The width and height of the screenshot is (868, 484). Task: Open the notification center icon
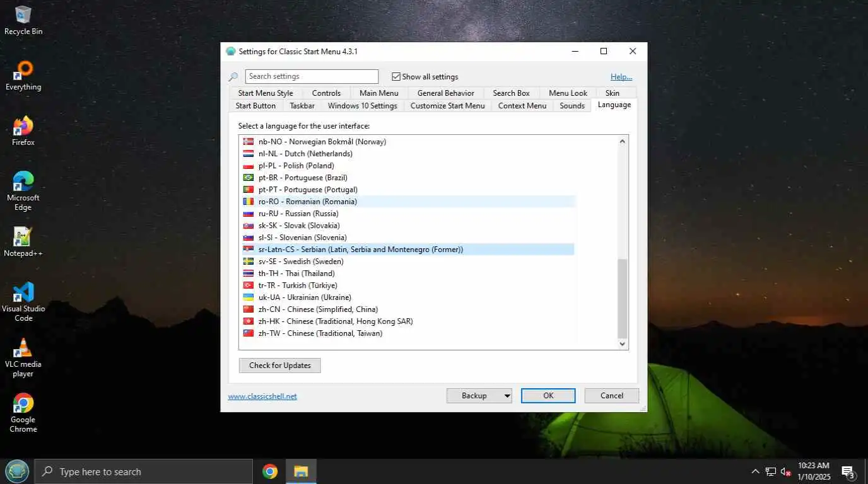click(848, 471)
